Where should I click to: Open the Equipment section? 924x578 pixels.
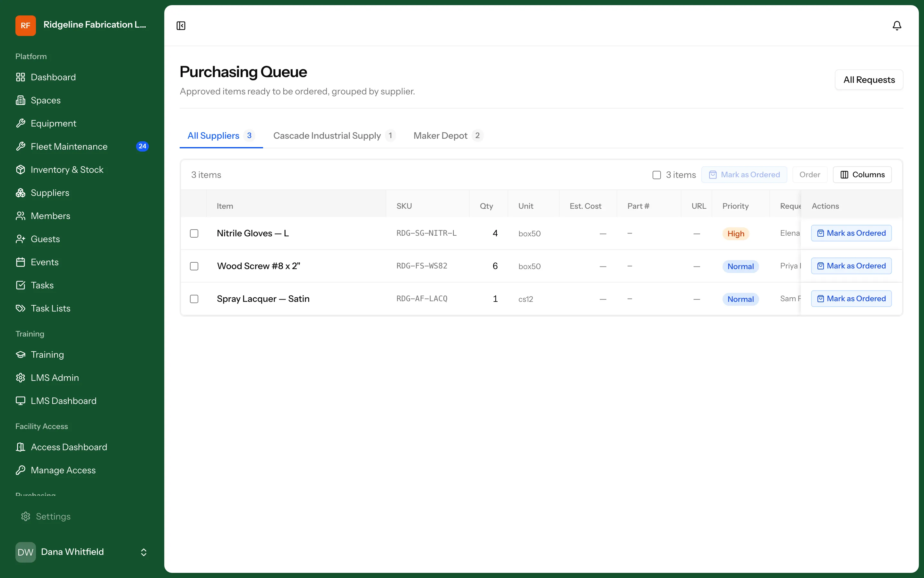point(82,124)
